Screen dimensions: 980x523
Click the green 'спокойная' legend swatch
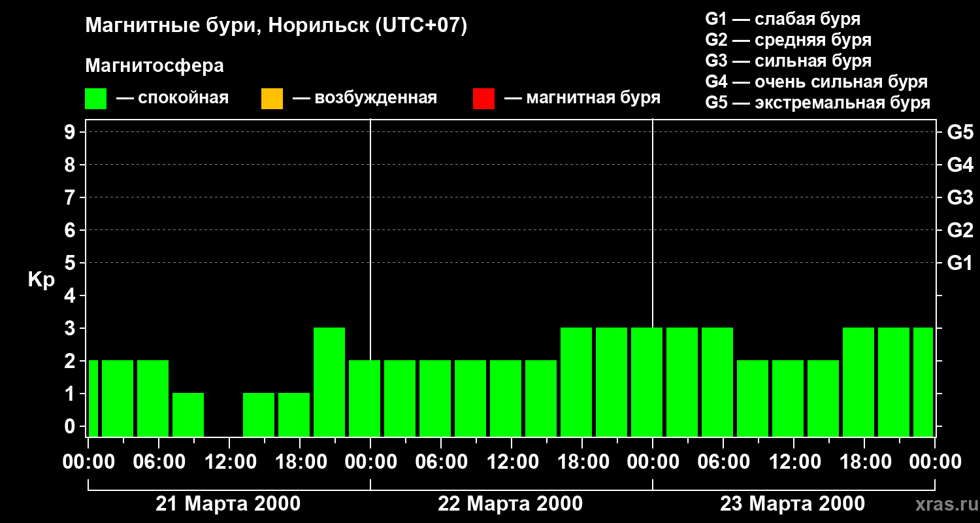(95, 99)
